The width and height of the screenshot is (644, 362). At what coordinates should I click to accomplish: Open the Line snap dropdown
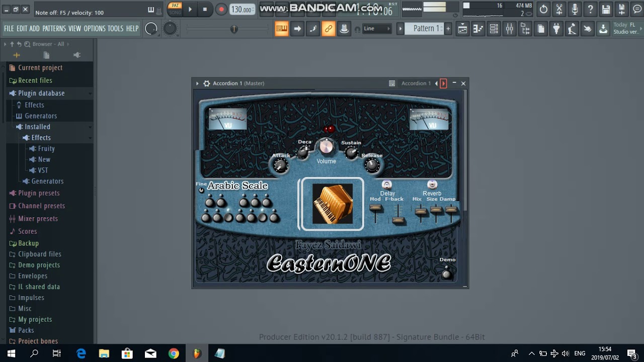point(377,29)
